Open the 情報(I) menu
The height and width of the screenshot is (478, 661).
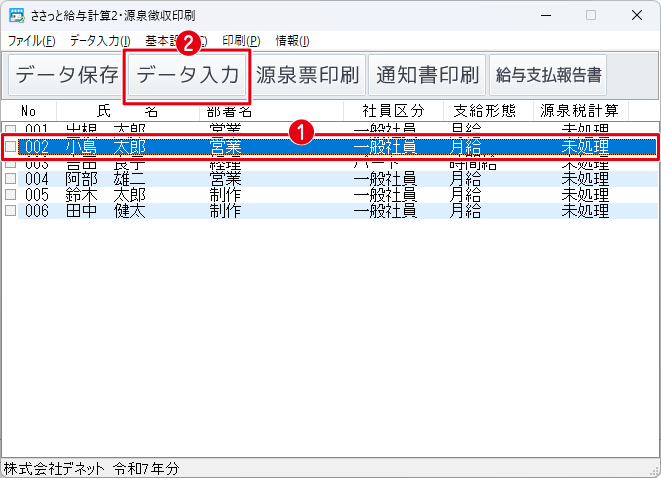click(x=292, y=40)
